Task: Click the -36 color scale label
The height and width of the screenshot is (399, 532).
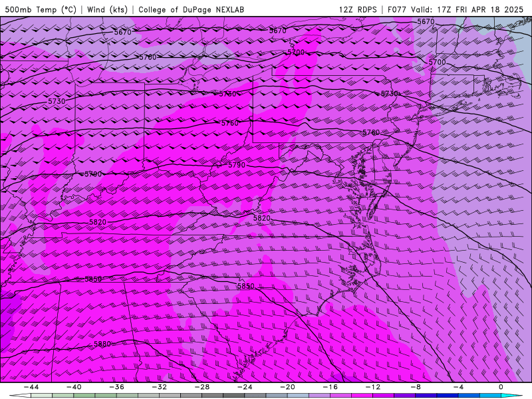Action: (x=116, y=387)
